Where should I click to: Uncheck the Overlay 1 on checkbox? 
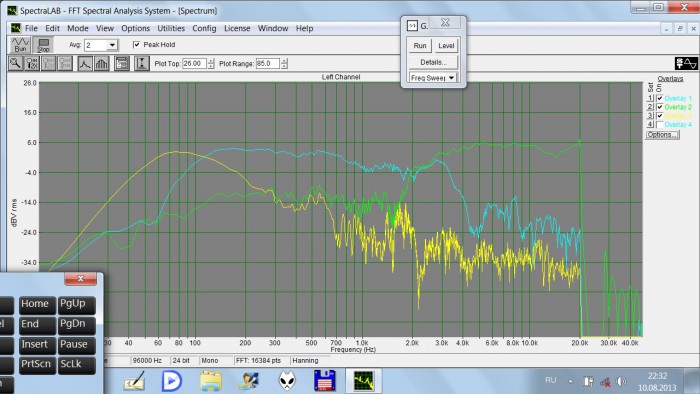(659, 98)
